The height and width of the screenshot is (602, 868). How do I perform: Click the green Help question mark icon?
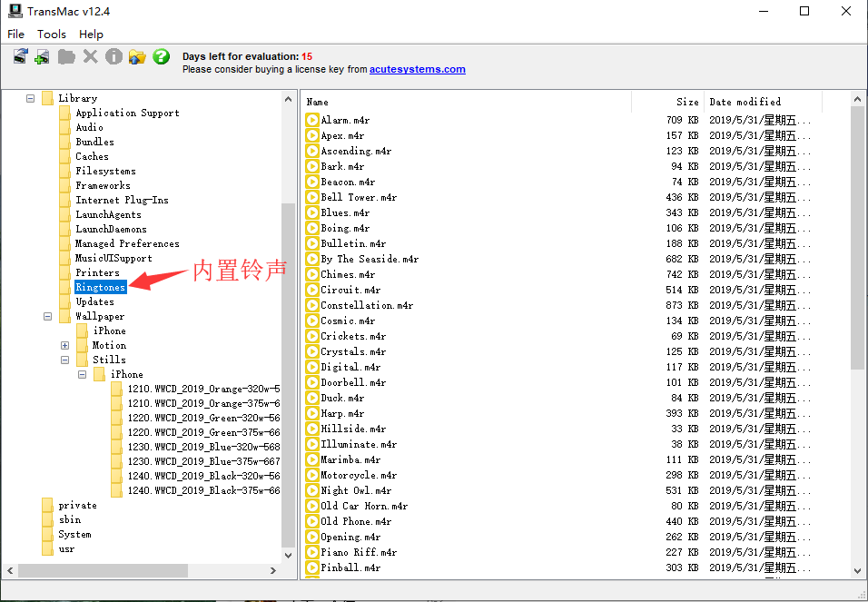(x=161, y=56)
